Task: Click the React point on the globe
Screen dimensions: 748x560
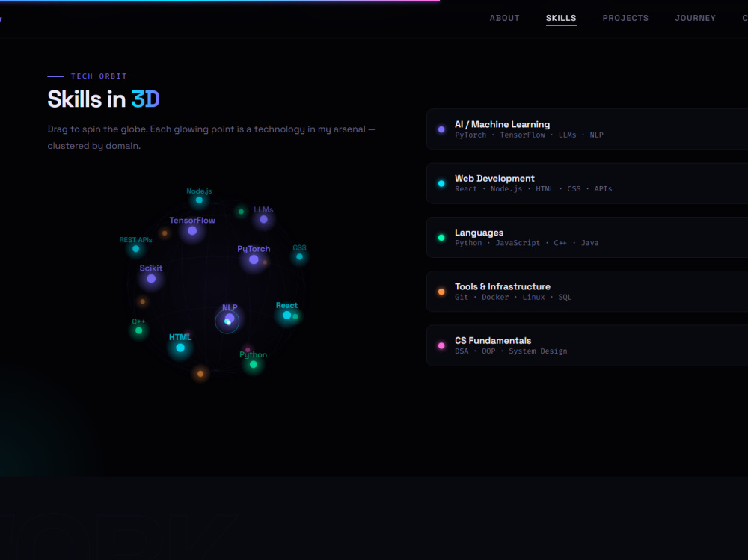Action: click(286, 316)
